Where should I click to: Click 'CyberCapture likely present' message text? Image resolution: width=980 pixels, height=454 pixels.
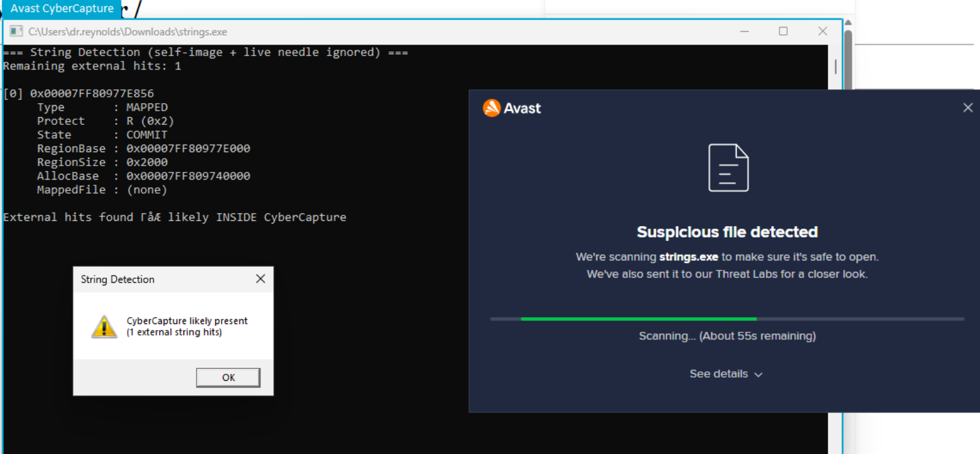click(x=187, y=321)
